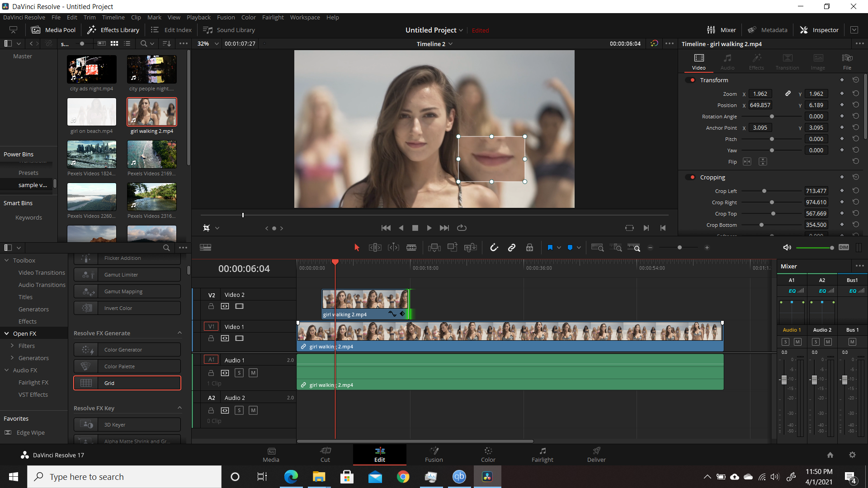
Task: Reset the Transform section
Action: click(x=855, y=80)
